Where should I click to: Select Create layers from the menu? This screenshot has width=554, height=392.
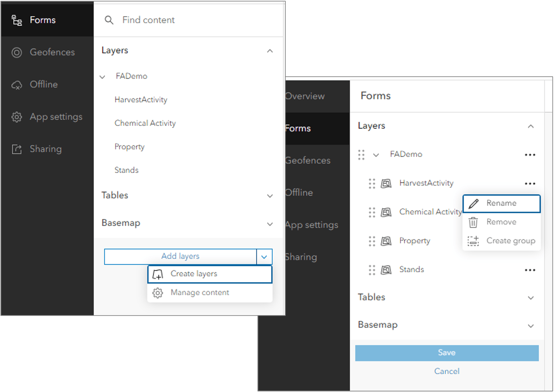[194, 274]
